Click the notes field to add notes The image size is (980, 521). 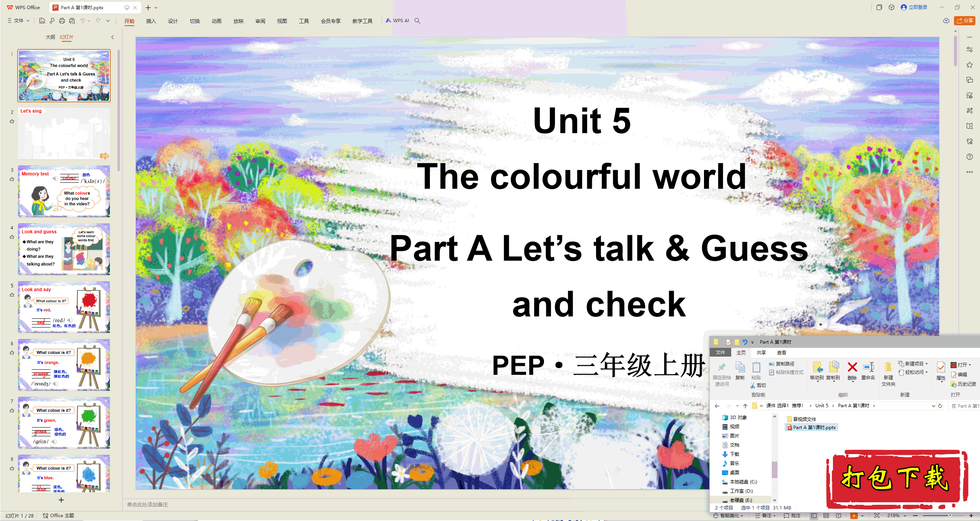[415, 505]
